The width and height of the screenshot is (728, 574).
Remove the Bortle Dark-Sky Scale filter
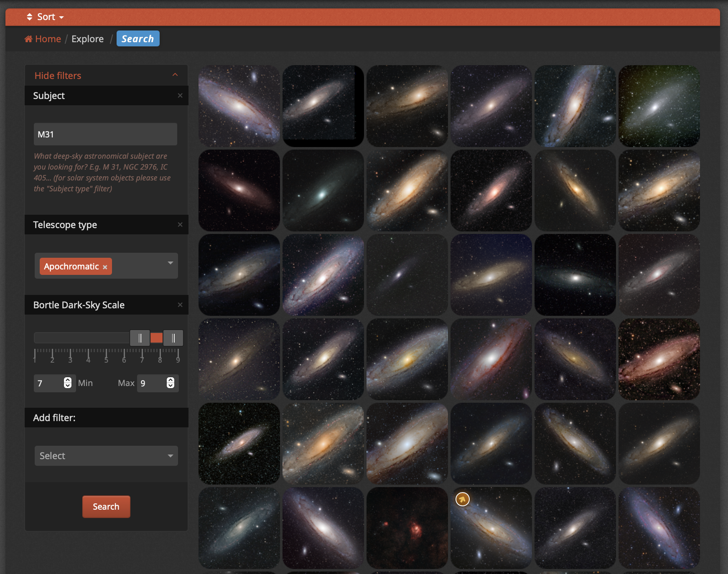(x=180, y=305)
